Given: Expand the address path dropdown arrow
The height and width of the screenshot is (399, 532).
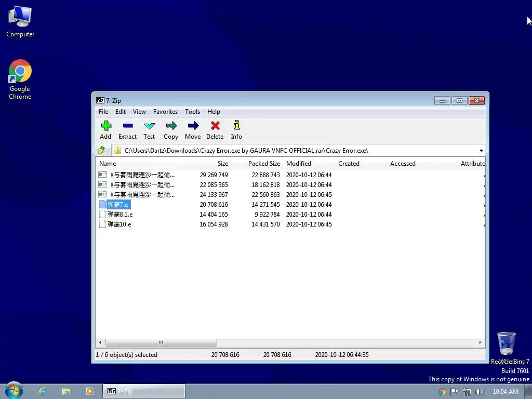Looking at the screenshot, I should (481, 150).
